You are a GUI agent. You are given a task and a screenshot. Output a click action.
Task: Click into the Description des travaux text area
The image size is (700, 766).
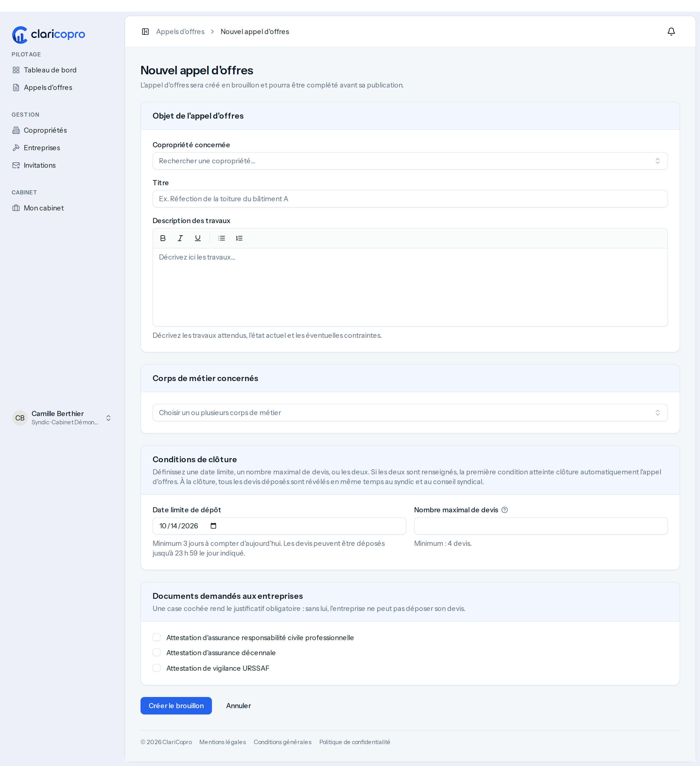(x=410, y=287)
